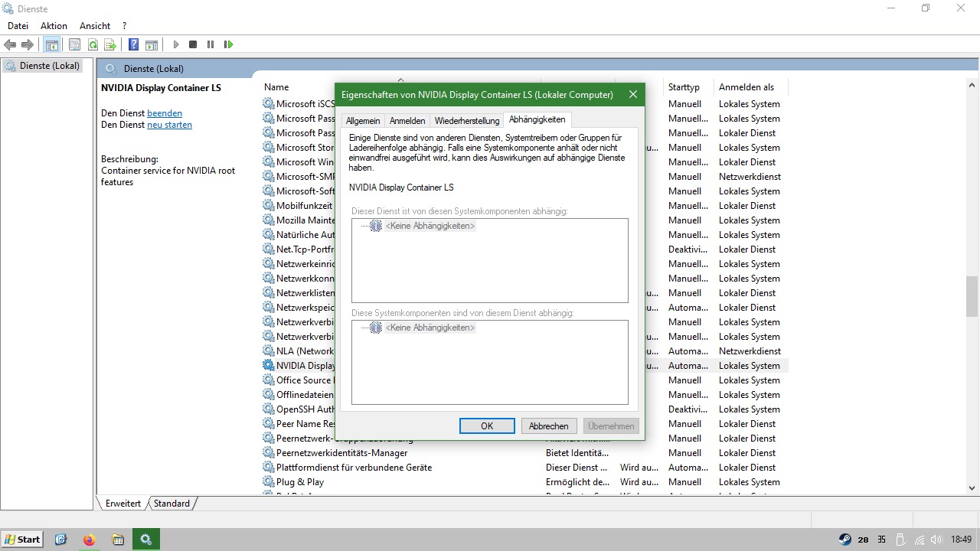Open the blue Help question mark icon
The width and height of the screenshot is (980, 551).
pos(134,45)
